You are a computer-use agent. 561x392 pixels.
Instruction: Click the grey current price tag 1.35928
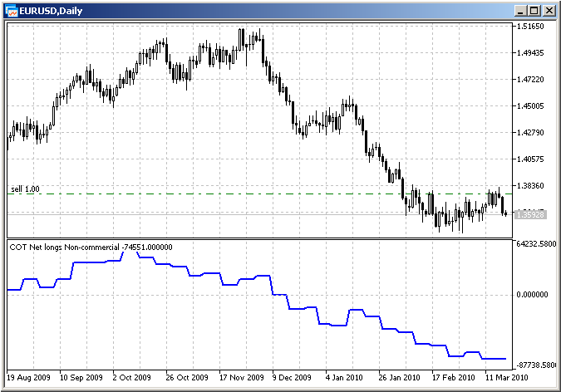[529, 214]
